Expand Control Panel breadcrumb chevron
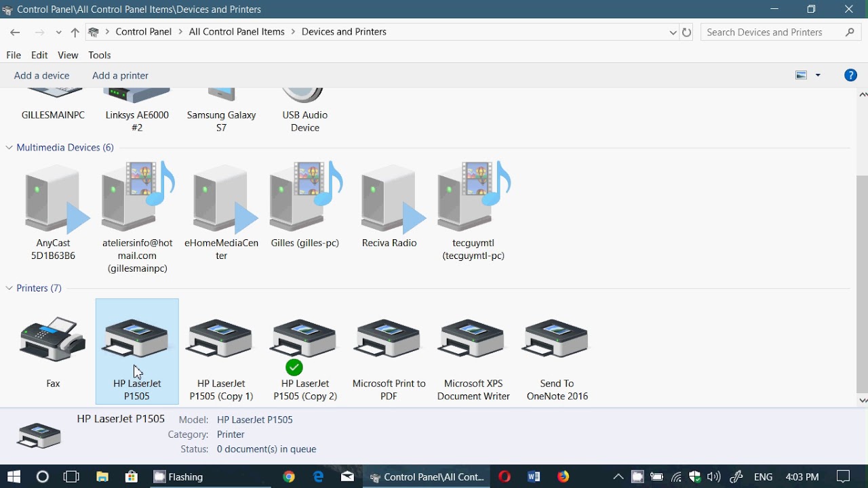The height and width of the screenshot is (488, 868). pos(180,32)
